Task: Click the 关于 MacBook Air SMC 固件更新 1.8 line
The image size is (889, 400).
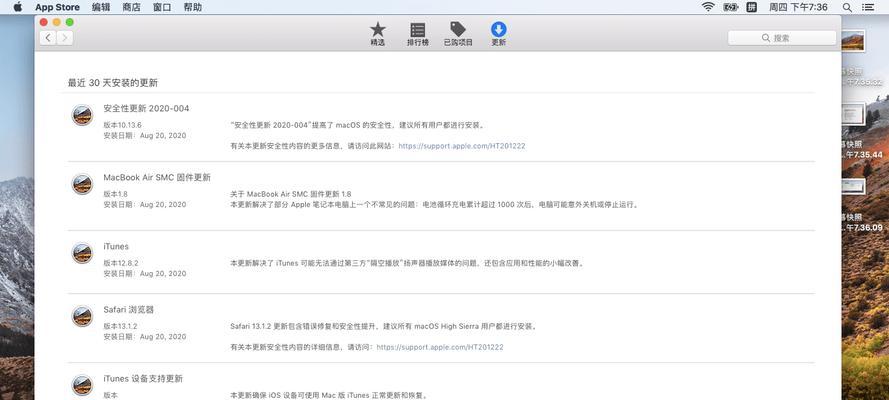Action: (x=291, y=194)
